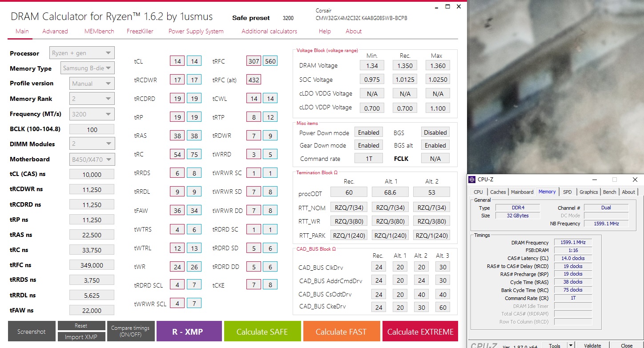Open the About tab in DRAM Calculator
Image resolution: width=644 pixels, height=348 pixels.
click(354, 31)
